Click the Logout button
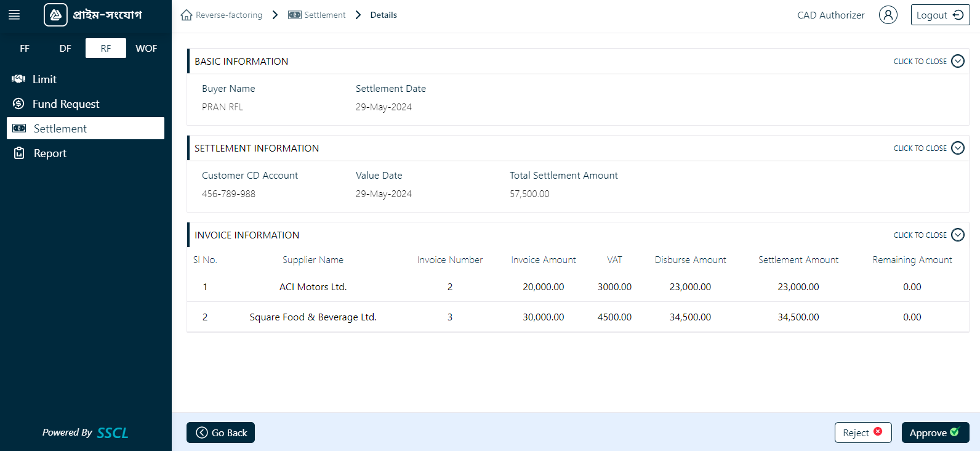Image resolution: width=980 pixels, height=451 pixels. click(940, 15)
